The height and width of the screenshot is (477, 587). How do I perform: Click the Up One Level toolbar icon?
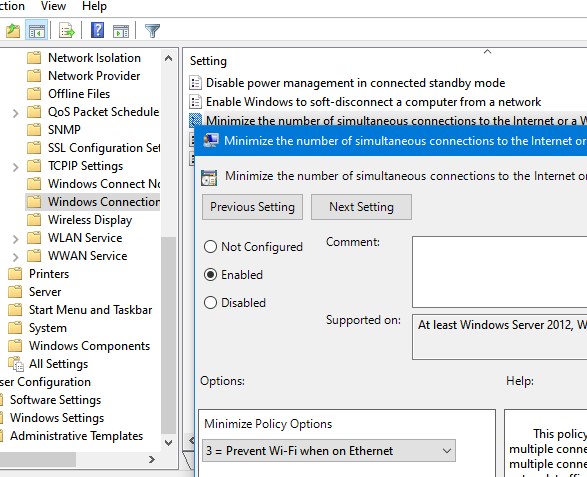click(13, 31)
